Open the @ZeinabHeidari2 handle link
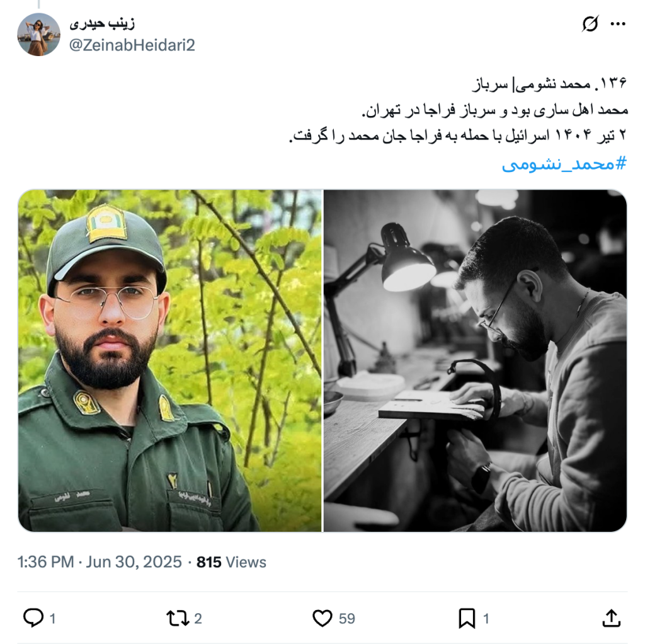 [132, 45]
